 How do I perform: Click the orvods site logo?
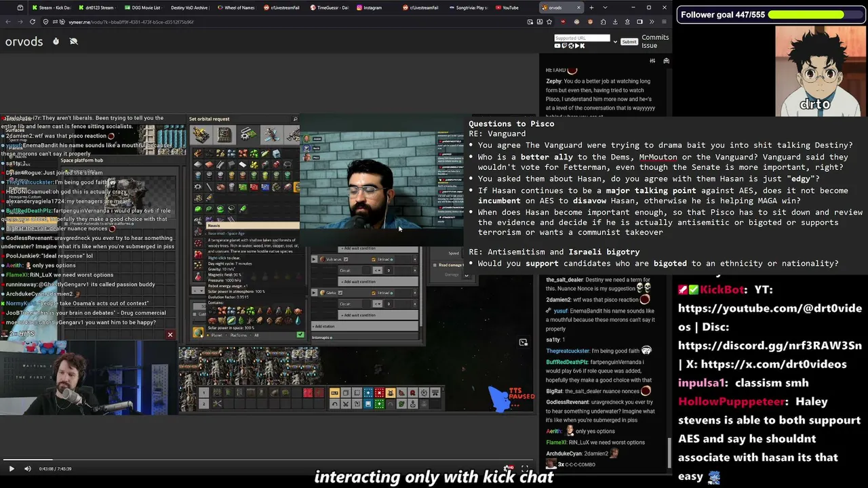click(x=24, y=41)
